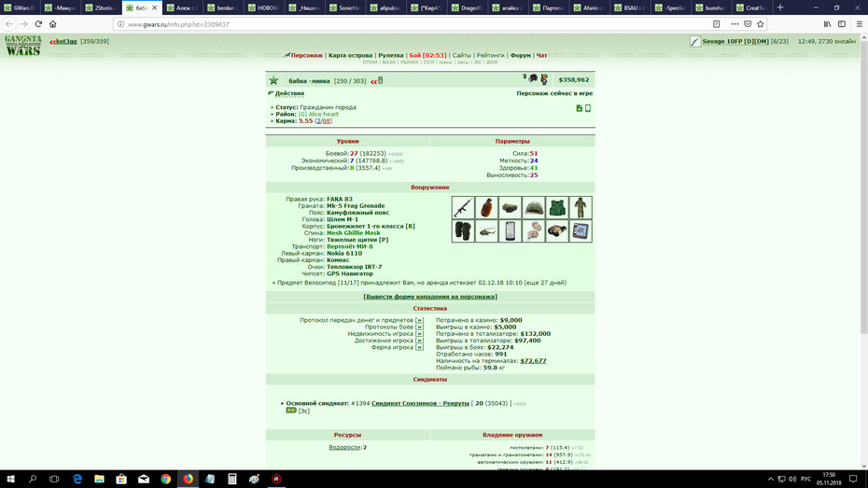The image size is (868, 488).
Task: Open the page actions three-dots menu
Action: tap(735, 23)
